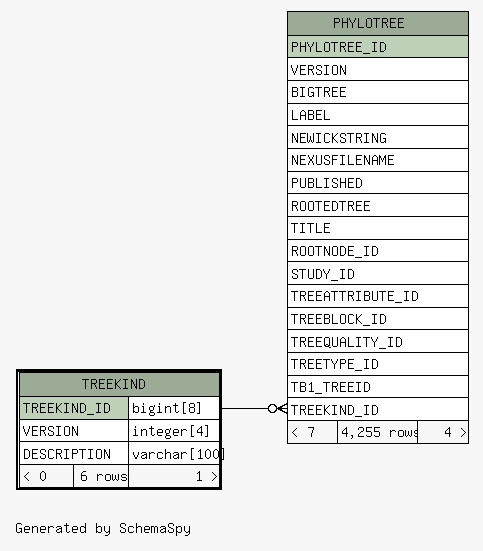Open the TREEKIND table header
The width and height of the screenshot is (483, 551).
tap(119, 384)
